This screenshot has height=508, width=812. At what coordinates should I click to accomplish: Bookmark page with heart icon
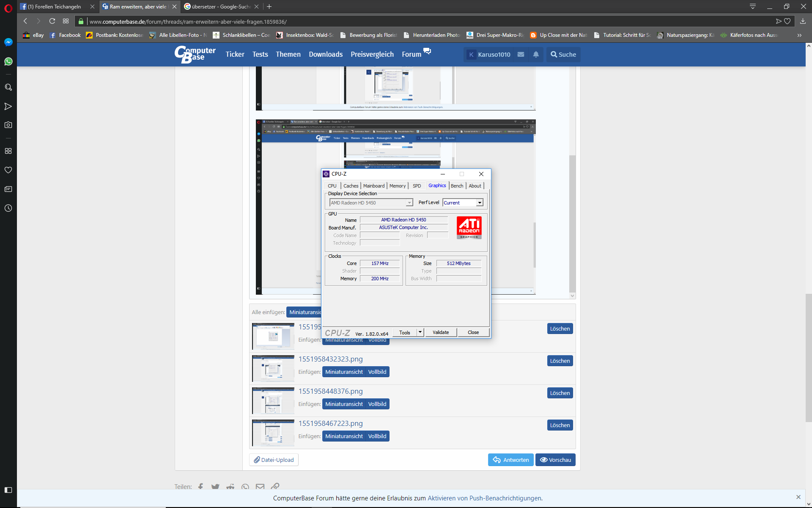pyautogui.click(x=787, y=21)
